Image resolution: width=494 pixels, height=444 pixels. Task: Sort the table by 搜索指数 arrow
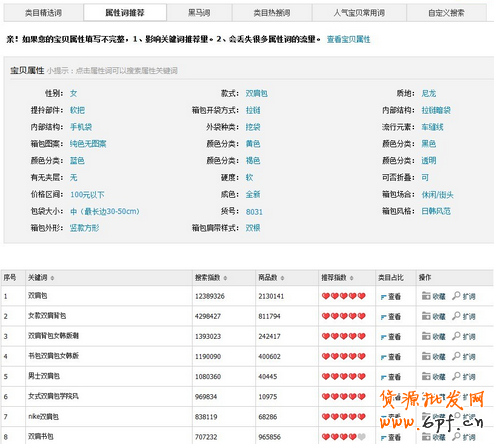(225, 278)
